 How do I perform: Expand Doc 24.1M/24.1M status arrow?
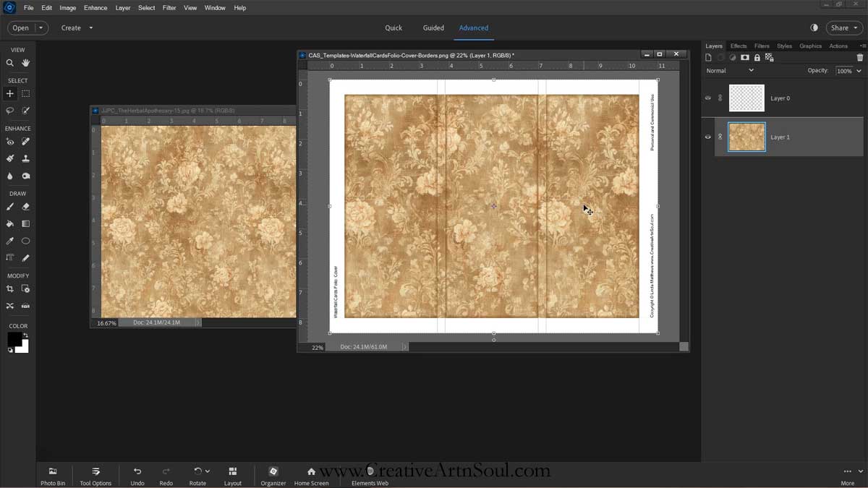198,323
